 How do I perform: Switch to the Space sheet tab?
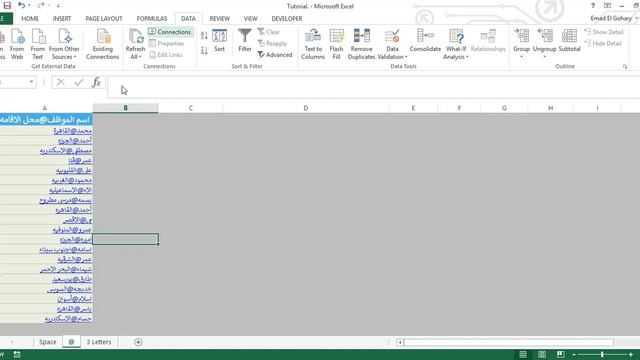click(47, 342)
